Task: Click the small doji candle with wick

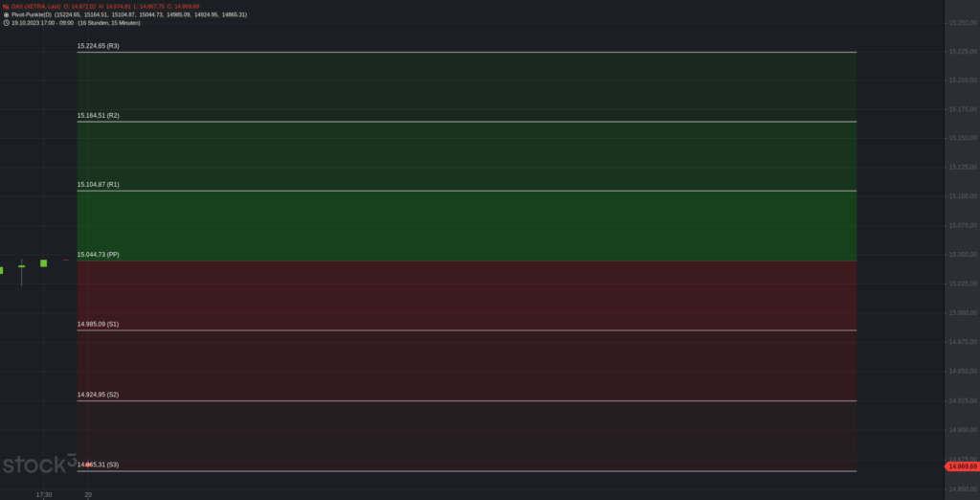Action: pos(22,272)
